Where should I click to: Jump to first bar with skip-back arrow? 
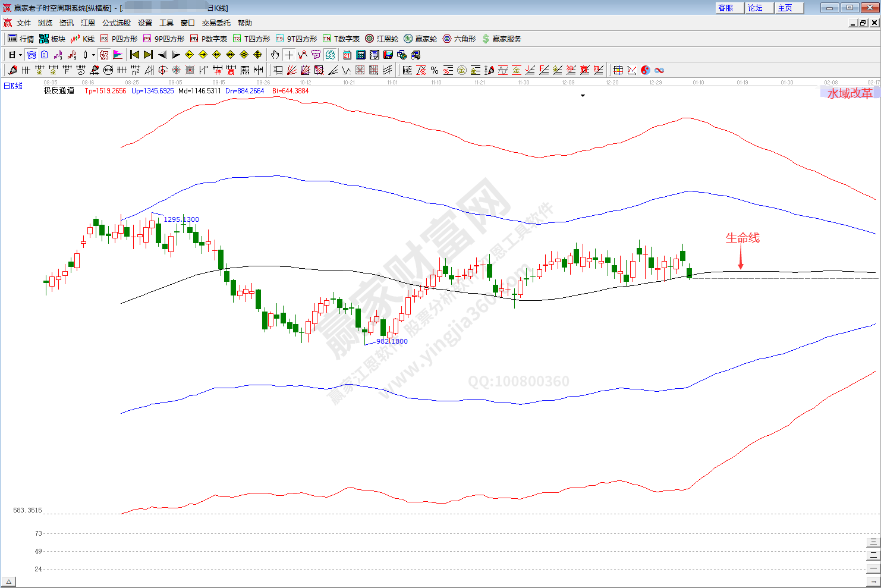click(x=135, y=55)
